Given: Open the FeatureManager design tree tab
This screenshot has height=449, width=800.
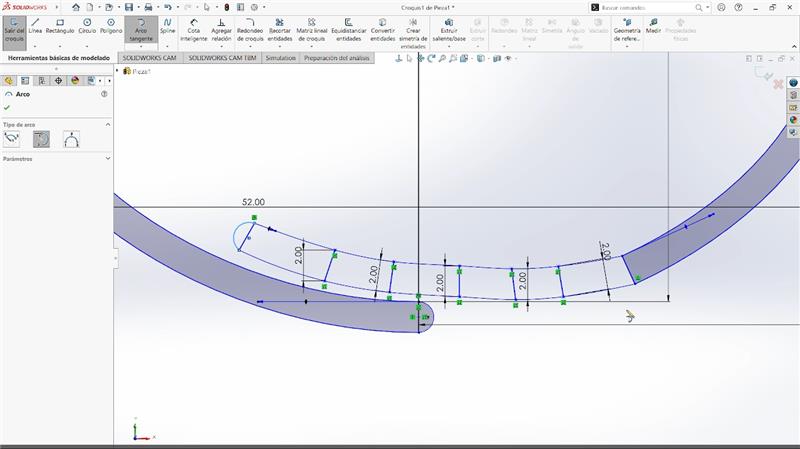Looking at the screenshot, I should pyautogui.click(x=9, y=81).
